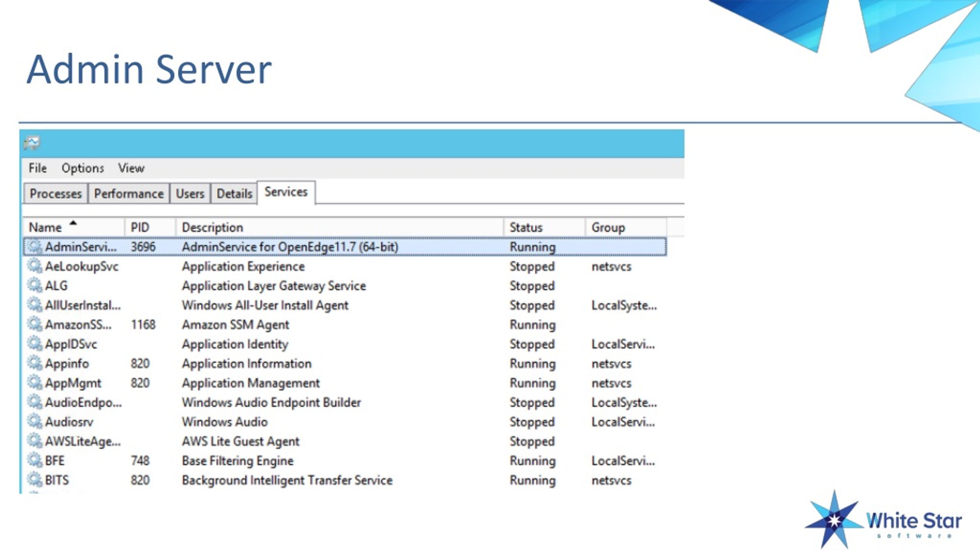
Task: Click PID 1168 of Amazon SSM Agent
Action: 143,325
